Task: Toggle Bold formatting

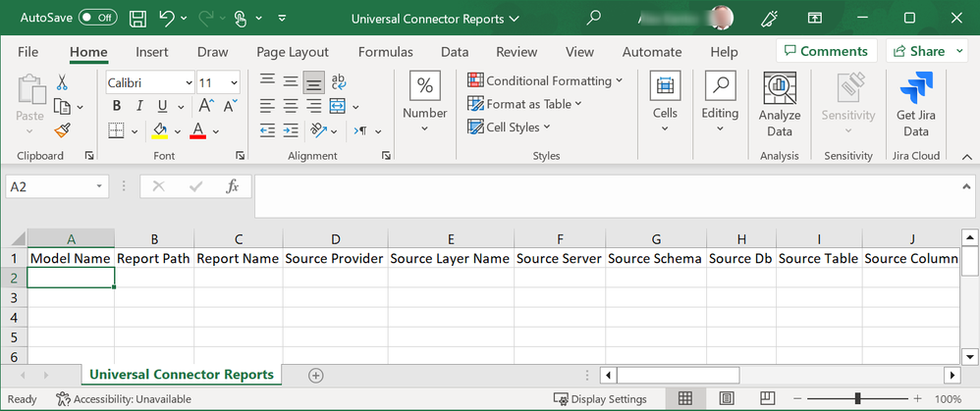Action: tap(117, 106)
